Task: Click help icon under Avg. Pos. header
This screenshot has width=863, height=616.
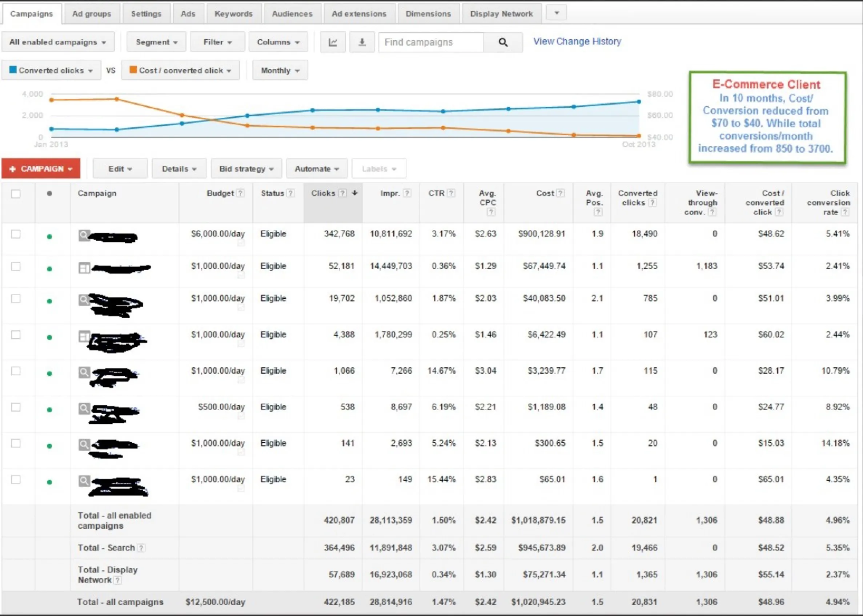Action: [598, 212]
